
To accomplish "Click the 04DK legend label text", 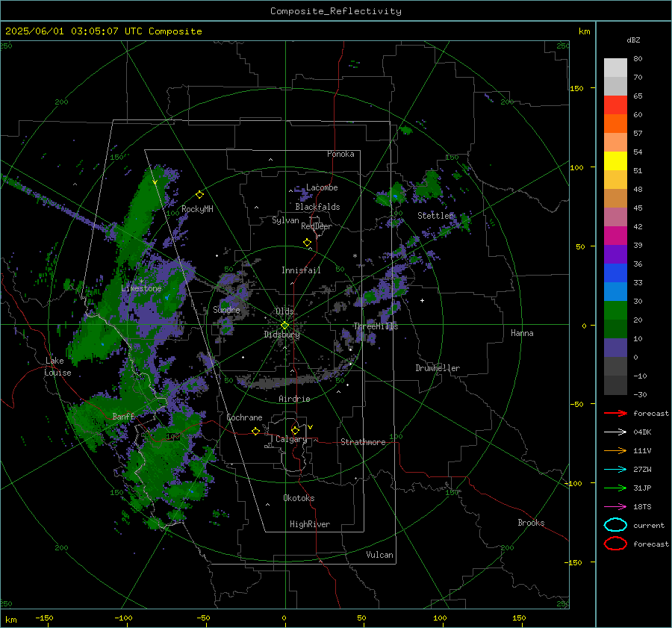I will click(x=642, y=432).
